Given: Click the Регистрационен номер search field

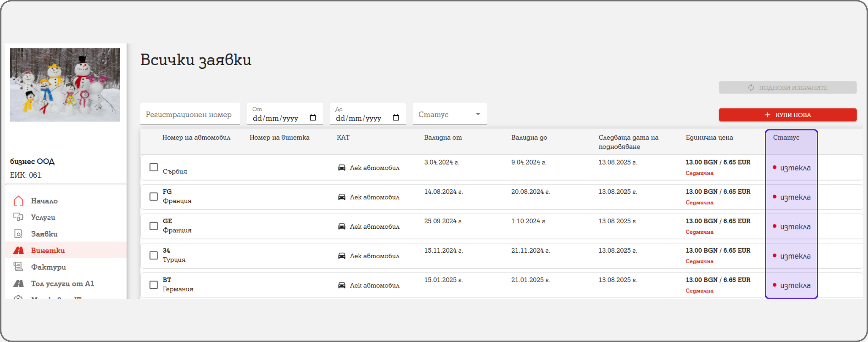Looking at the screenshot, I should click(x=190, y=115).
